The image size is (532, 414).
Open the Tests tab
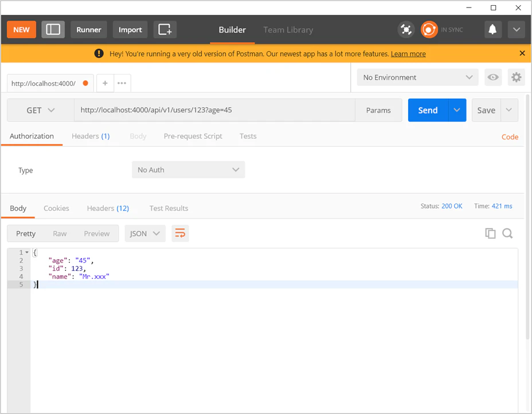tap(248, 136)
